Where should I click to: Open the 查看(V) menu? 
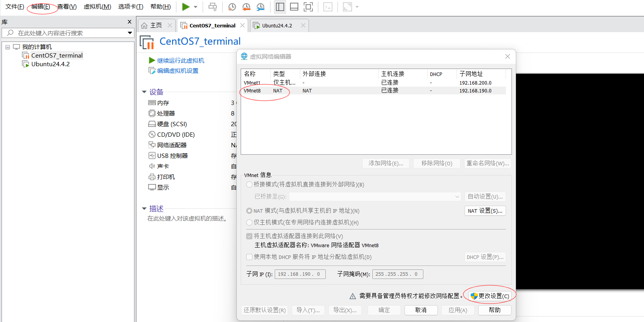67,7
